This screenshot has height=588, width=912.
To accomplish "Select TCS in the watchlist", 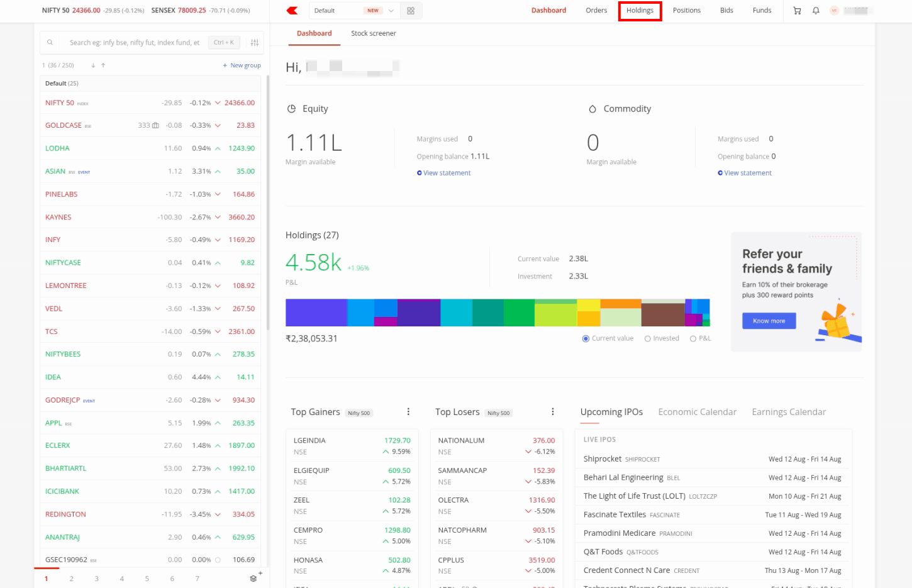I will click(x=150, y=331).
